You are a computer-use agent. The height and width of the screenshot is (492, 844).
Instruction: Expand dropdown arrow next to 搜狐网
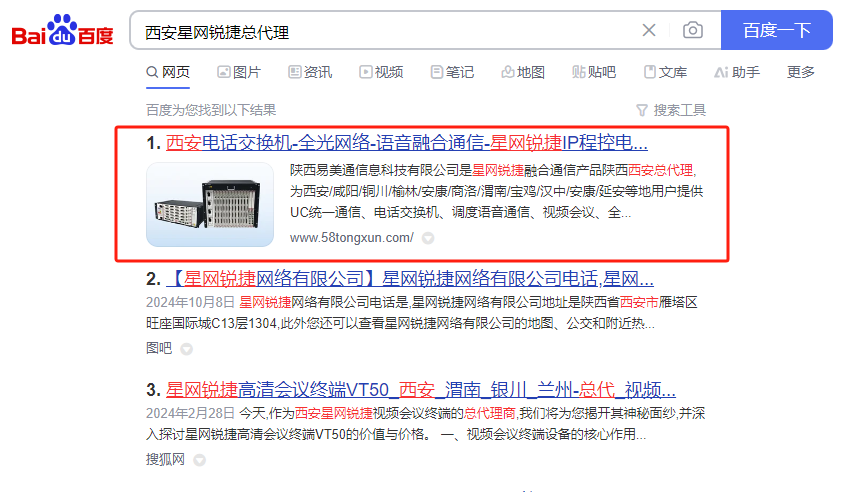(199, 460)
